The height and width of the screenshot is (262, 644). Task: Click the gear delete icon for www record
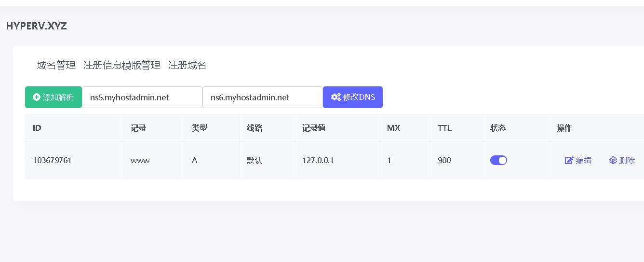click(x=613, y=160)
